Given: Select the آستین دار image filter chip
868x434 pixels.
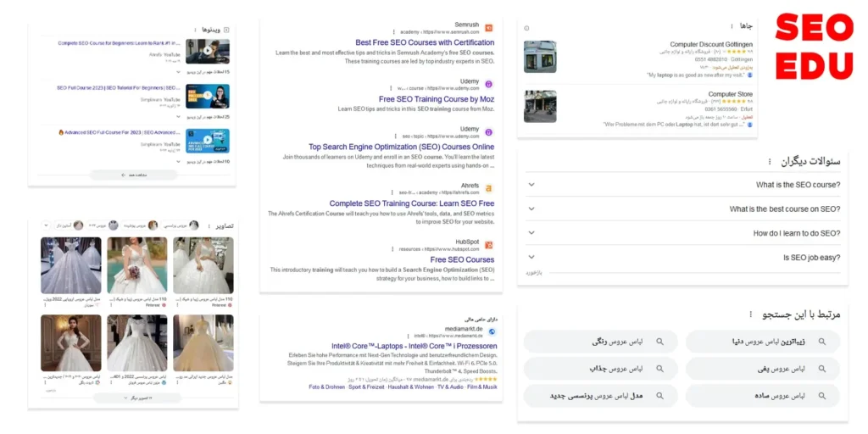Looking at the screenshot, I should (70, 225).
